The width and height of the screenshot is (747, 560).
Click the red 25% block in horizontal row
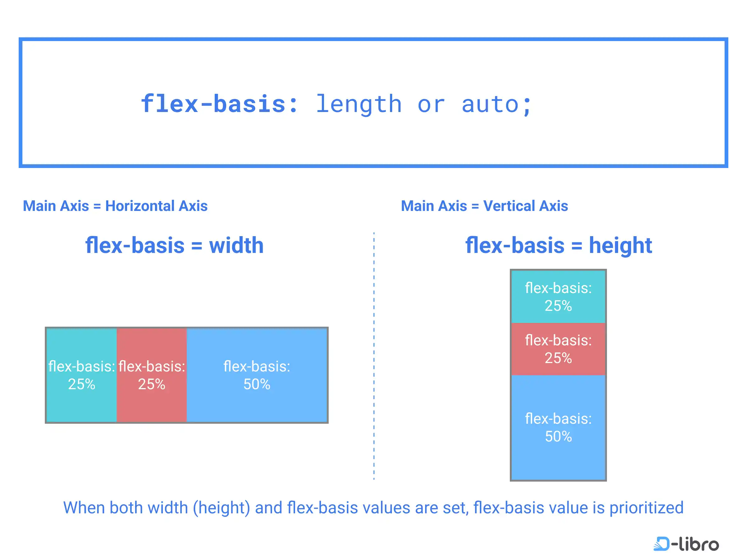152,375
